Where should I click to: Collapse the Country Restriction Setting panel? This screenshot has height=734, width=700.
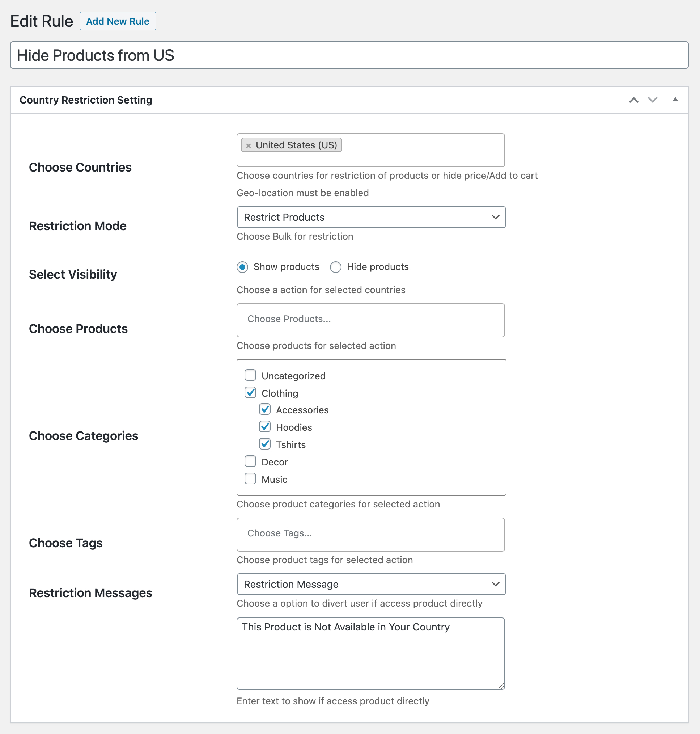point(676,100)
